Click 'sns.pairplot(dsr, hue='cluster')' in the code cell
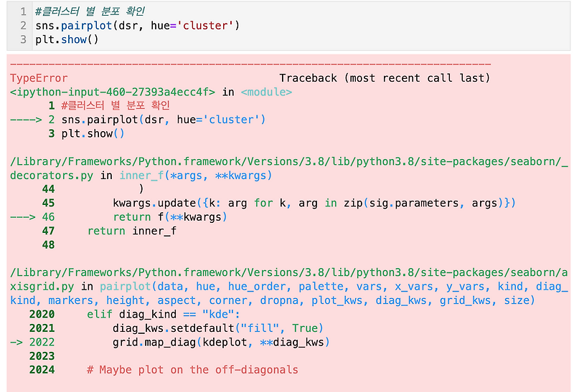574x392 pixels. pos(137,26)
